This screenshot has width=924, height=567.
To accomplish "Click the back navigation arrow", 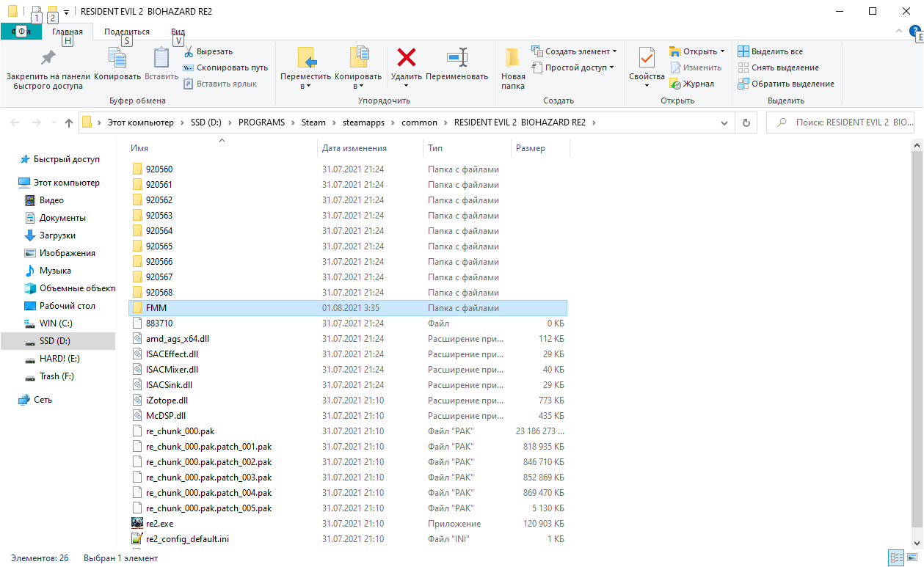I will click(x=15, y=122).
